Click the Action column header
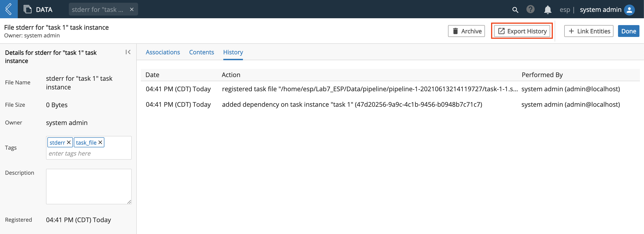 [231, 75]
